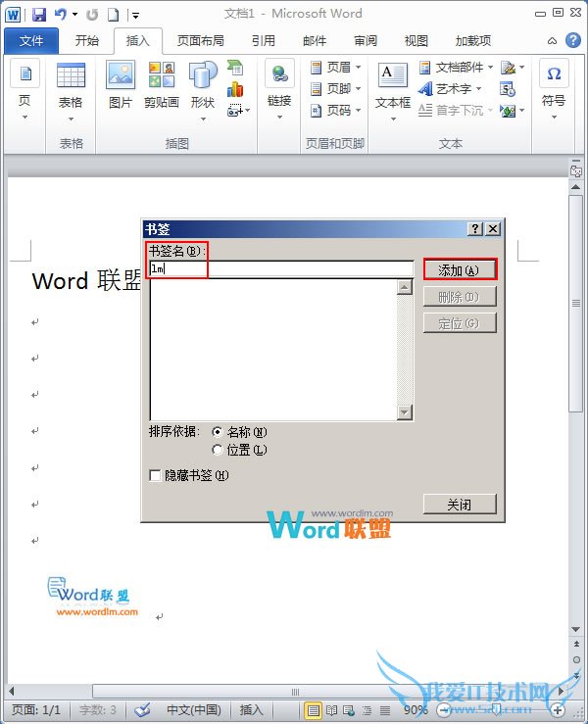This screenshot has height=724, width=588.
Task: Insert a chart with the bar chart icon
Action: [235, 89]
